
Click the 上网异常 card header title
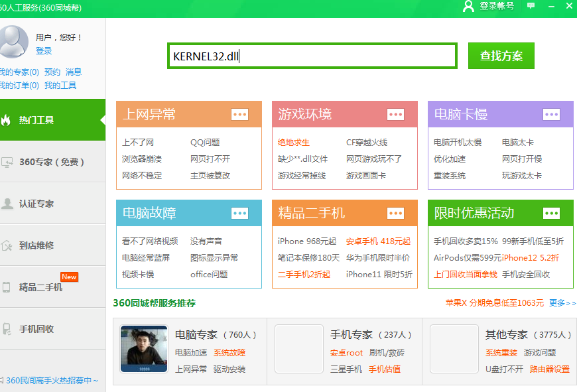point(149,115)
